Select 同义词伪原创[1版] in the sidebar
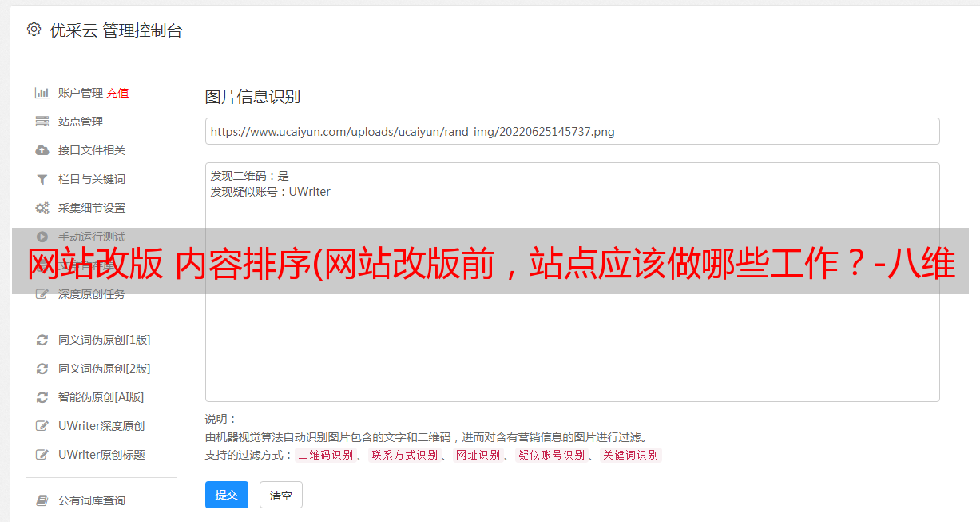Viewport: 980px width, 522px height. pos(105,340)
